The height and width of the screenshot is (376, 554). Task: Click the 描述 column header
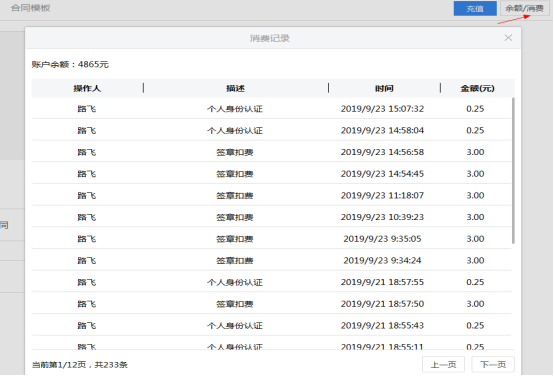[x=235, y=88]
